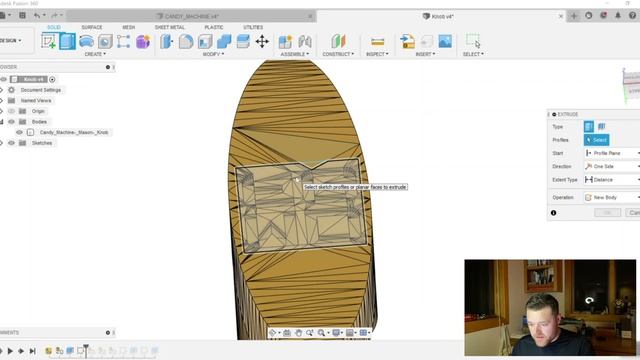Open the Start Profile Plane dropdown

[612, 153]
